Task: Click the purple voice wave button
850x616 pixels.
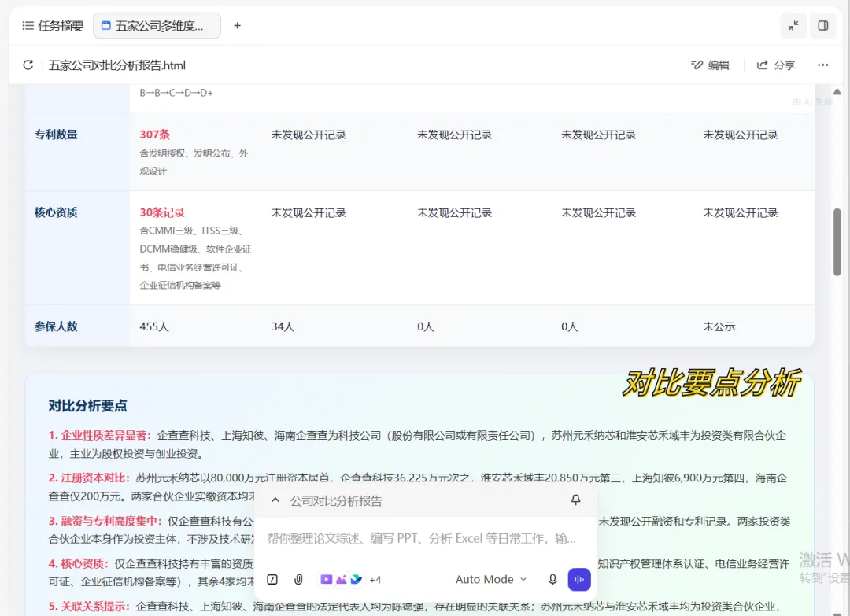Action: (579, 579)
